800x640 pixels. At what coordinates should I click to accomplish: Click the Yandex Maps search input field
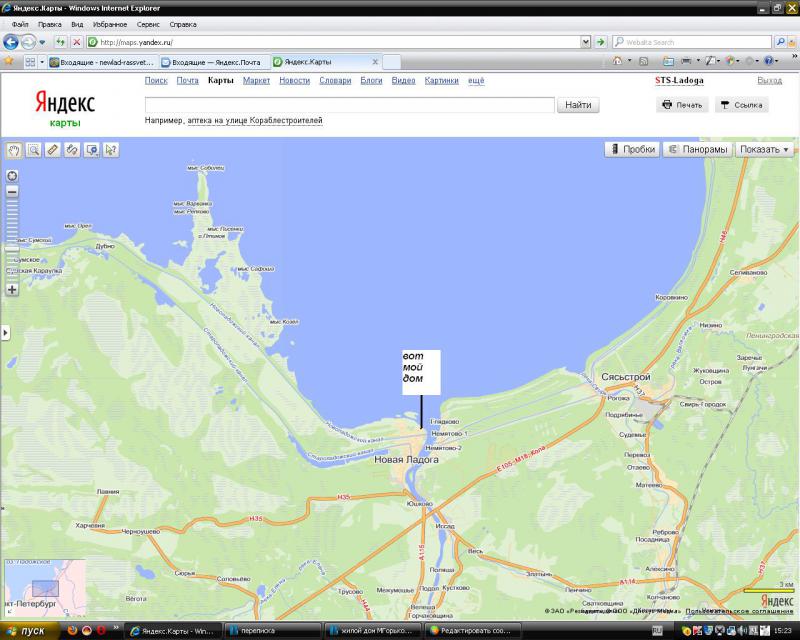(349, 105)
